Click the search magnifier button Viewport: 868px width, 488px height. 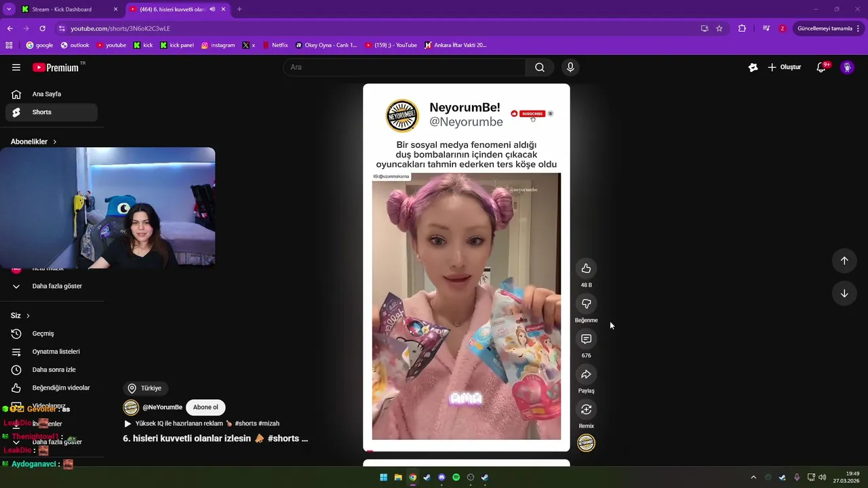(540, 67)
